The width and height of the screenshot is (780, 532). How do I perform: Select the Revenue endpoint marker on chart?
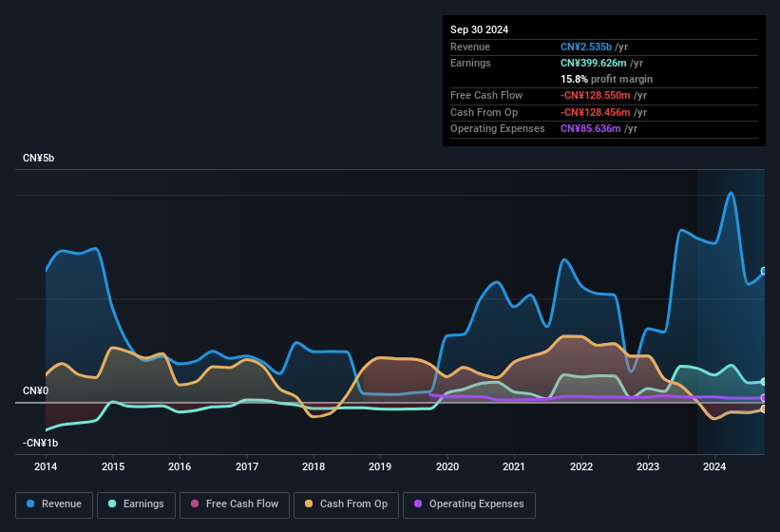(x=764, y=271)
